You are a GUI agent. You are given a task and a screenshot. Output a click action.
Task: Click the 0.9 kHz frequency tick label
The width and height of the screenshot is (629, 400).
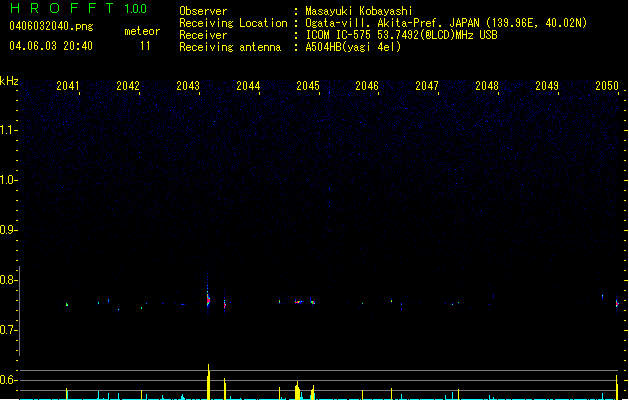click(8, 230)
